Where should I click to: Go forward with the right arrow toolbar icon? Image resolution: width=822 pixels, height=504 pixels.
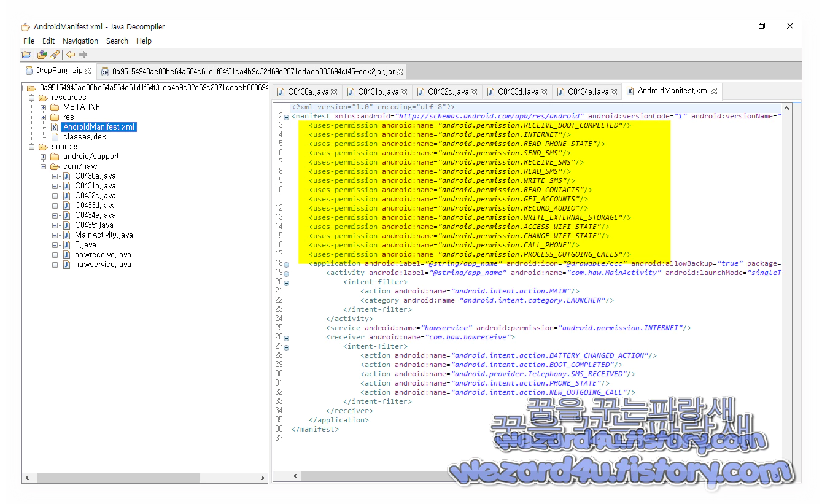pyautogui.click(x=83, y=55)
